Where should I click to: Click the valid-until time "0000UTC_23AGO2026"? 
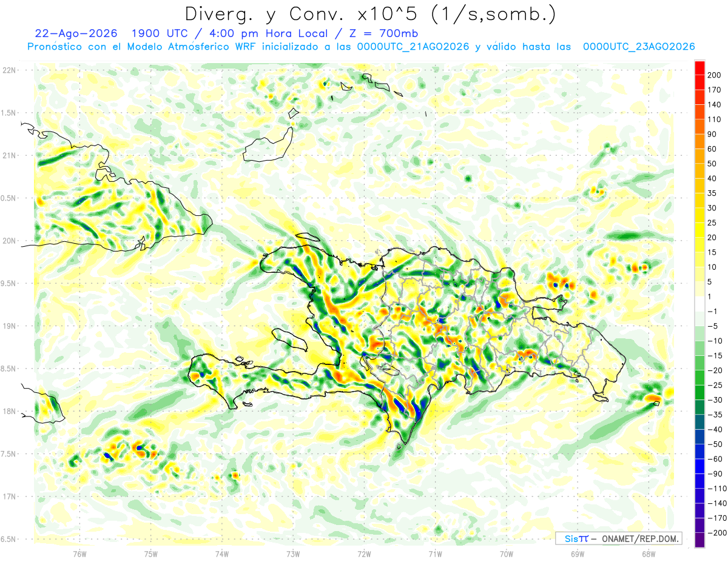[639, 47]
